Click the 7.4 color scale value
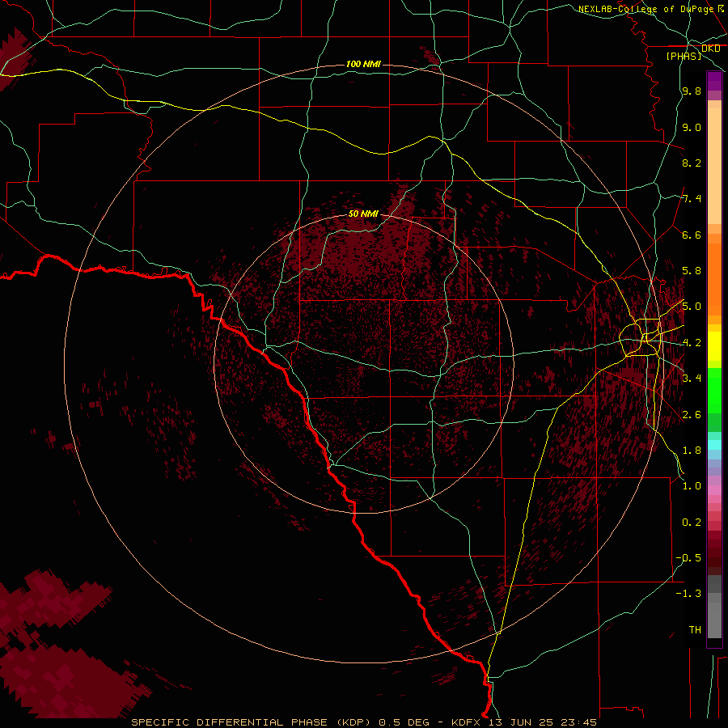The image size is (728, 728). point(692,199)
